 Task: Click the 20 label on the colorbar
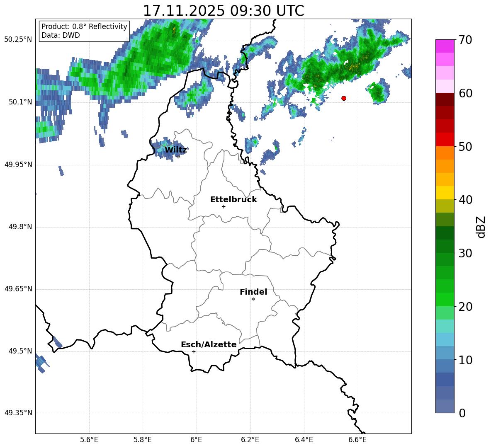tap(465, 307)
